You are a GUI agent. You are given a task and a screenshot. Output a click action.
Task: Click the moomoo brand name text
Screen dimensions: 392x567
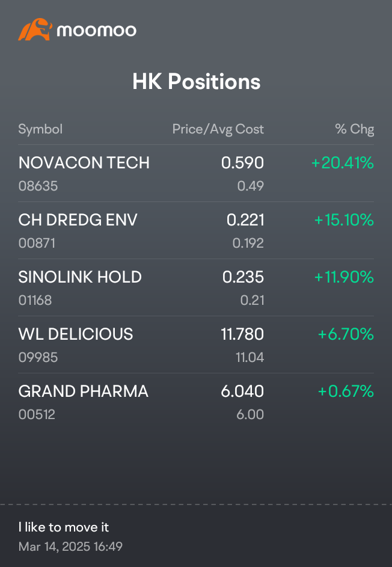(x=97, y=31)
